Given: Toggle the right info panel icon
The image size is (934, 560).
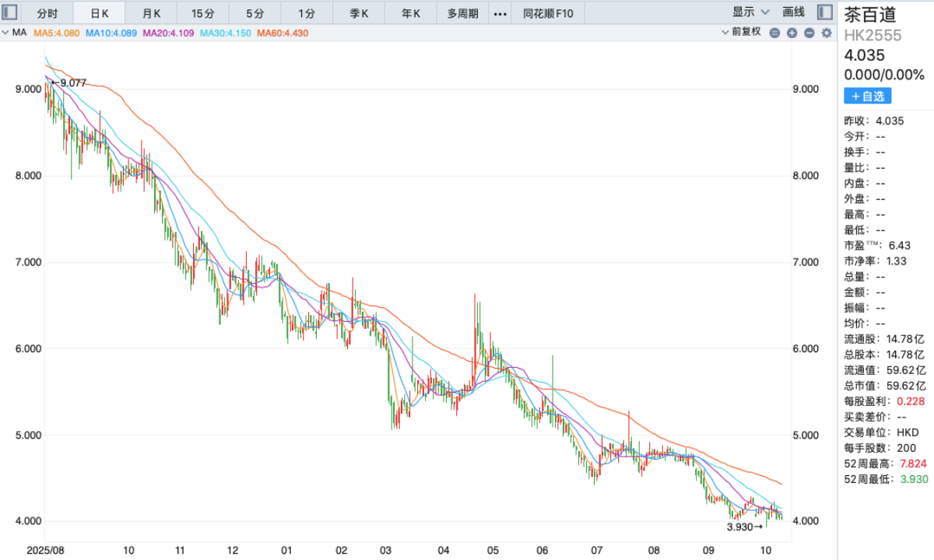Looking at the screenshot, I should 825,12.
